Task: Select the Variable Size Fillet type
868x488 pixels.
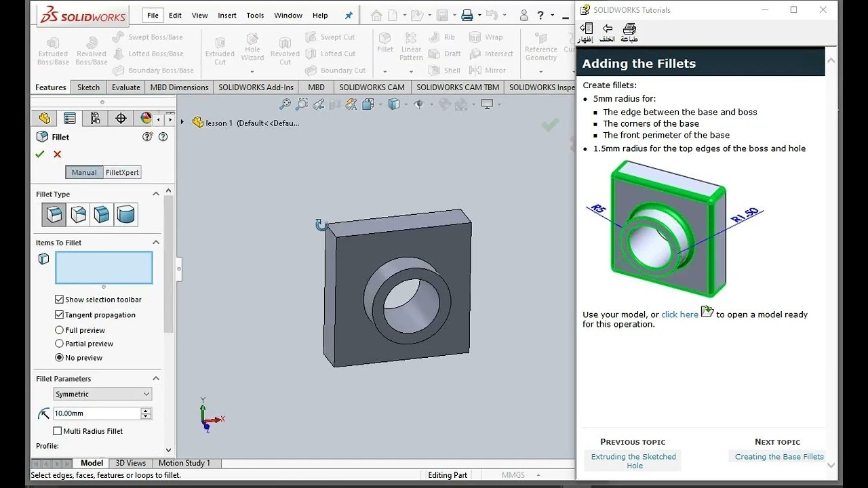Action: [x=78, y=215]
